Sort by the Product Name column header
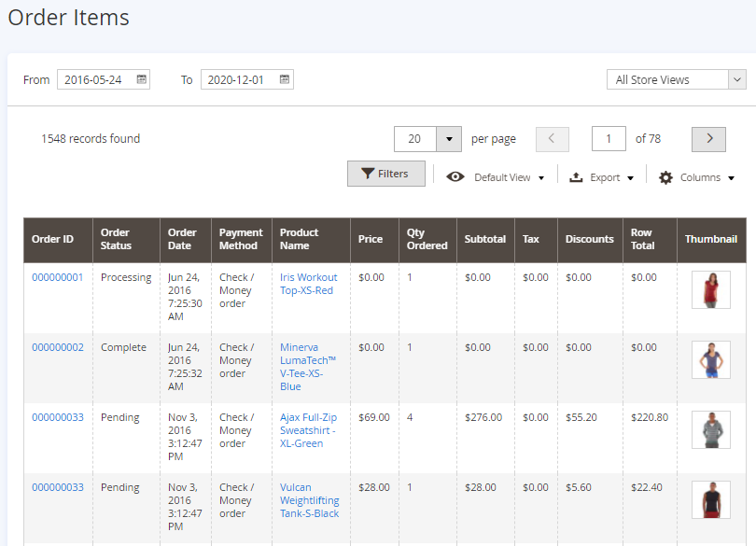The width and height of the screenshot is (756, 546). point(300,239)
